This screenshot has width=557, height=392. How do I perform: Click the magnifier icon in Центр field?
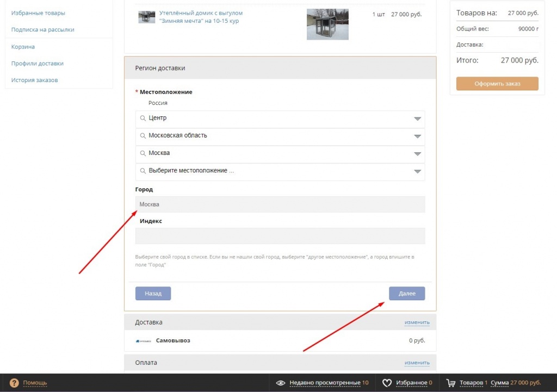click(x=143, y=118)
